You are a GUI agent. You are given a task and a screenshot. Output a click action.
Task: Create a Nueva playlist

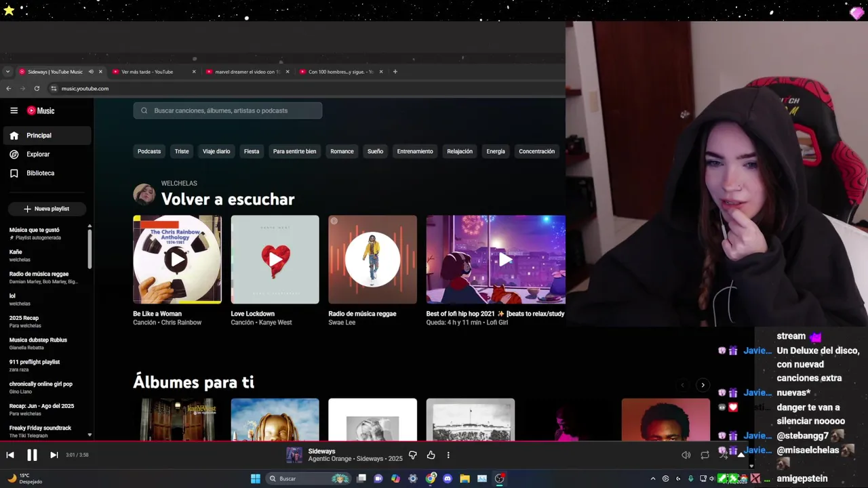(47, 209)
